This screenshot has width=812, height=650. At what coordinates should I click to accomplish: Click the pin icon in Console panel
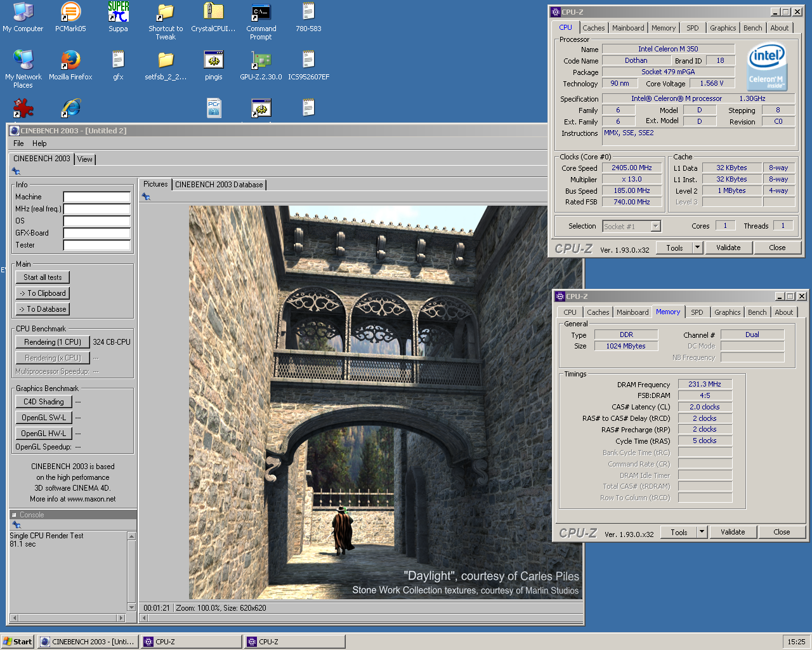coord(16,525)
